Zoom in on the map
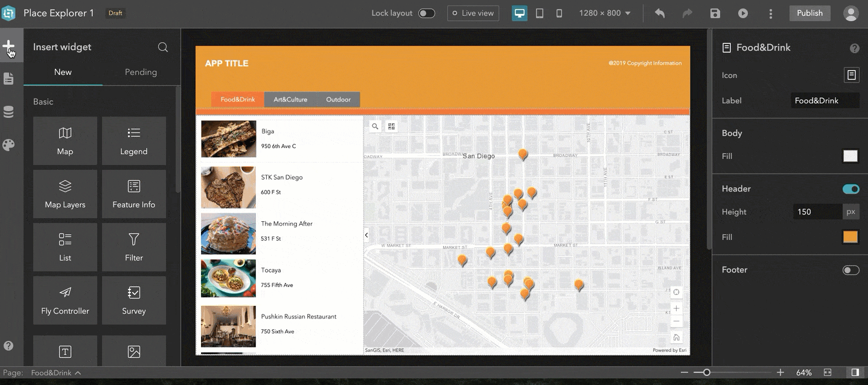The height and width of the screenshot is (385, 868). [677, 308]
